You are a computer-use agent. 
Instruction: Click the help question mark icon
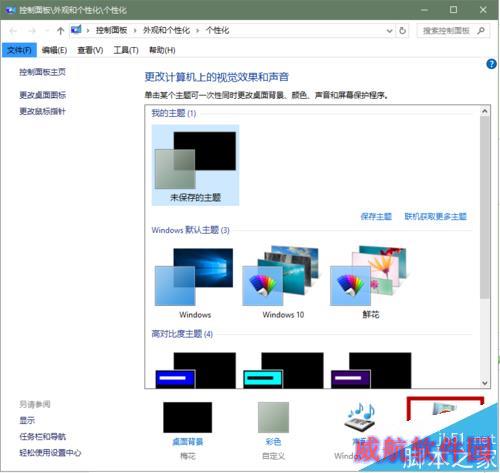(491, 64)
